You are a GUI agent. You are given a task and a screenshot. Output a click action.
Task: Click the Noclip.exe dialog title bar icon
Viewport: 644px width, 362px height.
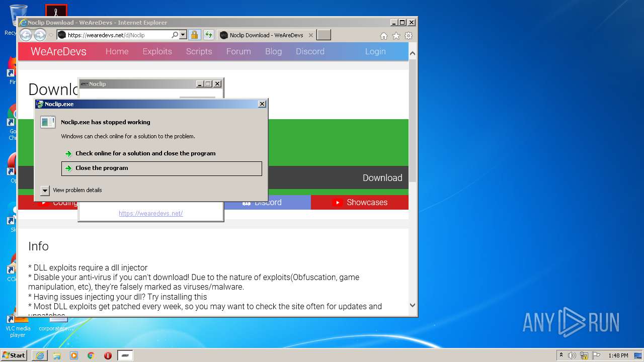point(40,104)
